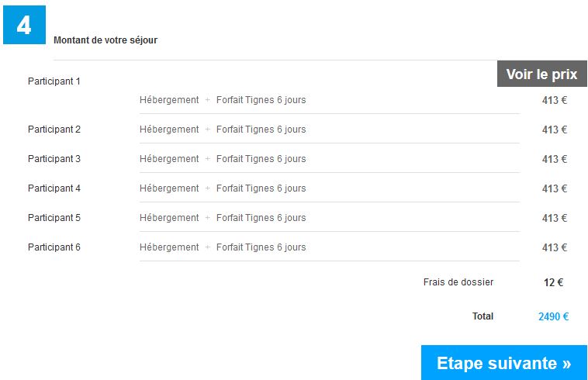Click the 413 € price for Participant 4
This screenshot has height=380, width=588.
coord(554,188)
